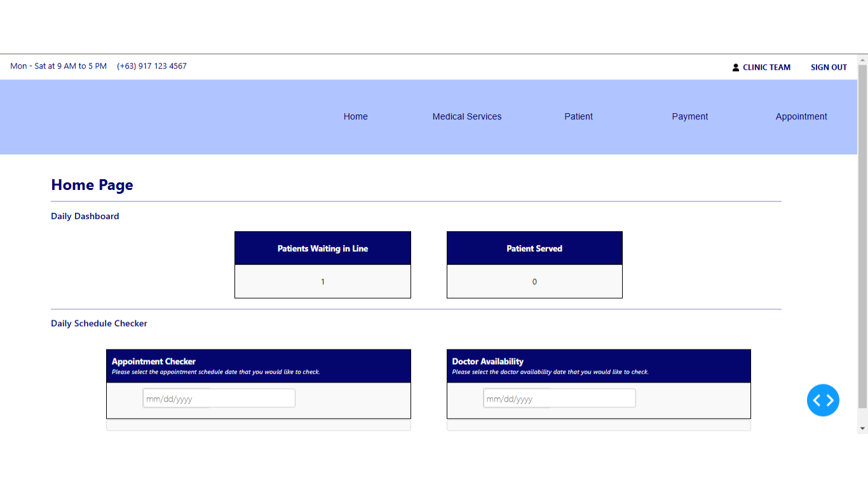Click the Daily Schedule Checker section label

point(99,323)
